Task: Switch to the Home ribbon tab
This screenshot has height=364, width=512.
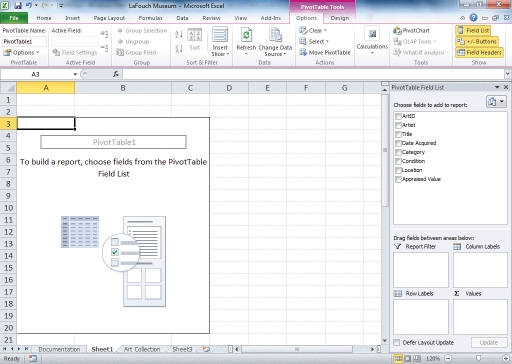Action: point(44,18)
